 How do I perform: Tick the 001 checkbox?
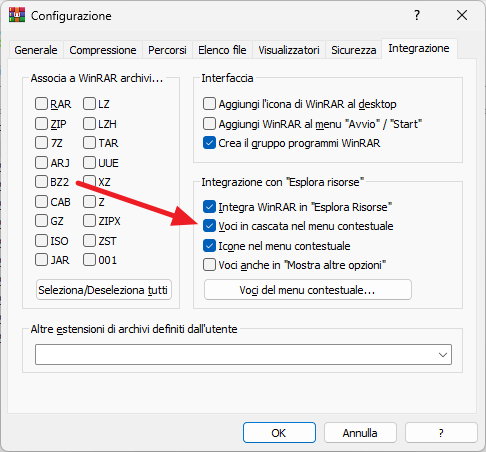point(89,260)
